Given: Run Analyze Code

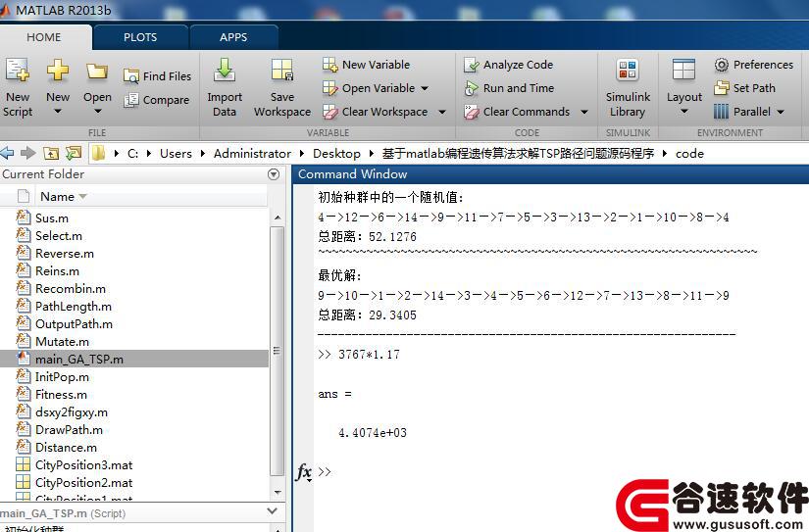Looking at the screenshot, I should point(508,65).
